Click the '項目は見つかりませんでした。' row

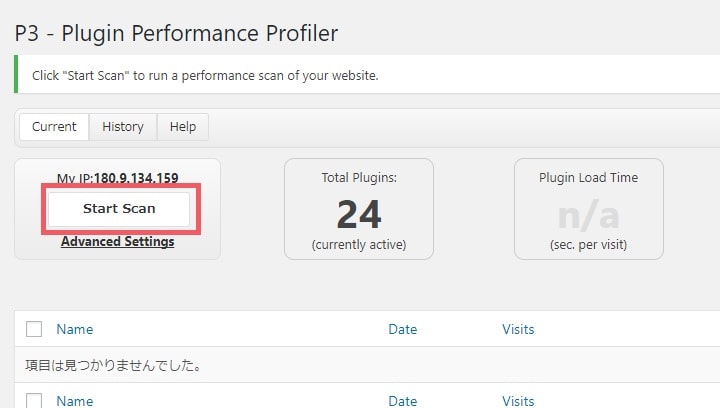[x=367, y=365]
